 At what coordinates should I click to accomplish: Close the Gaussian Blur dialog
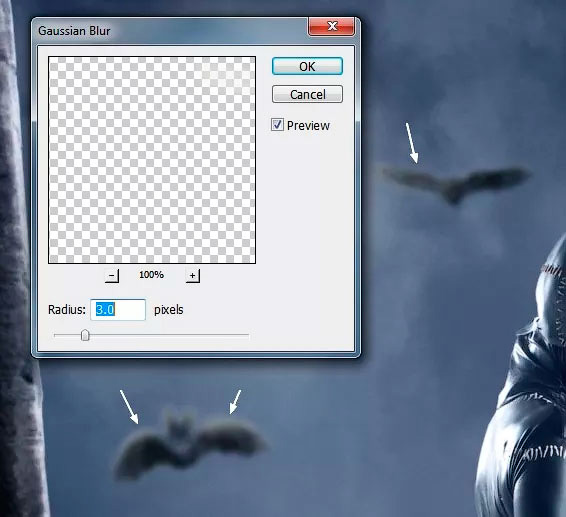tap(331, 26)
